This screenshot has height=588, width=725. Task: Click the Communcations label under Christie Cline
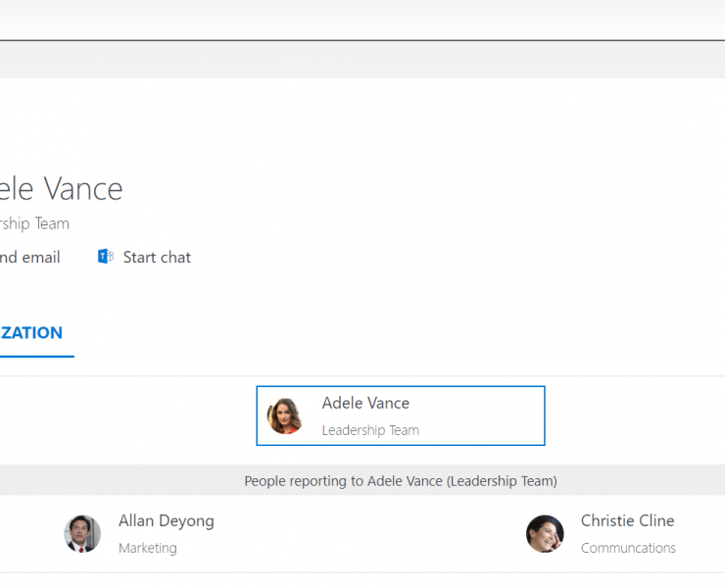tap(628, 548)
